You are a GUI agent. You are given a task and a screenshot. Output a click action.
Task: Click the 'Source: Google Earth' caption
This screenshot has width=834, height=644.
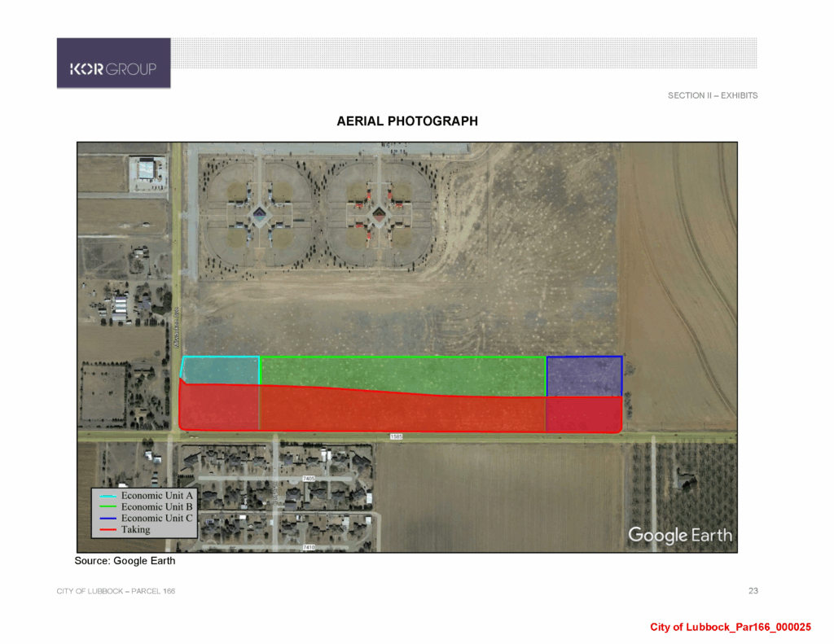click(x=125, y=561)
